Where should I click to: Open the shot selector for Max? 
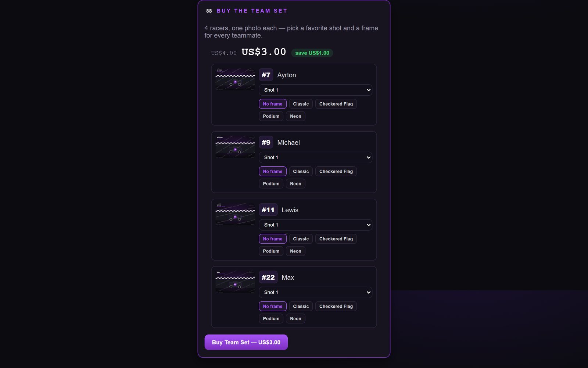(316, 293)
